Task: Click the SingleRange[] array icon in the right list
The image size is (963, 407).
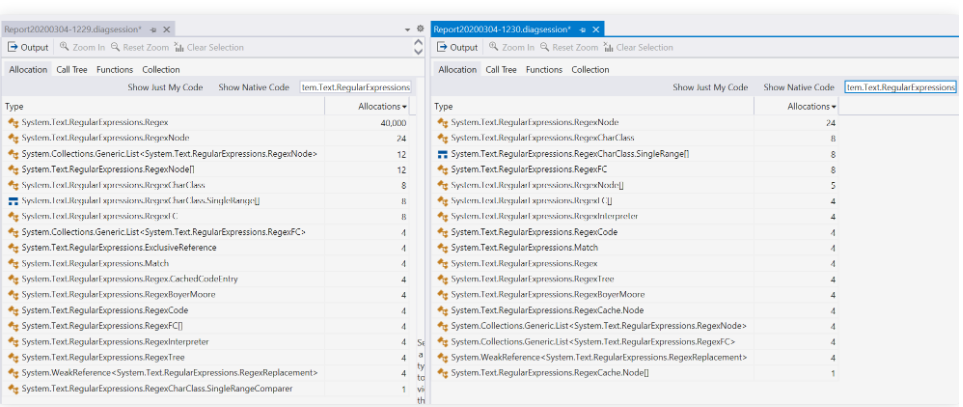Action: pyautogui.click(x=442, y=153)
